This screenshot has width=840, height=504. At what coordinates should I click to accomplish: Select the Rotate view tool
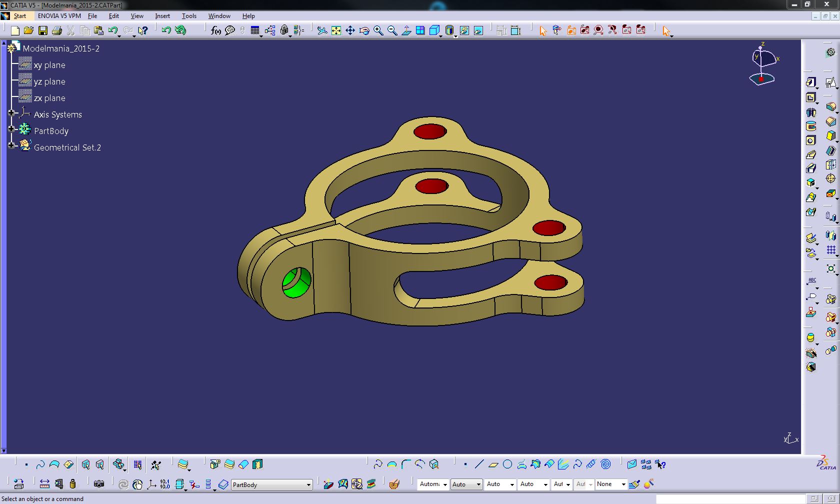(364, 31)
